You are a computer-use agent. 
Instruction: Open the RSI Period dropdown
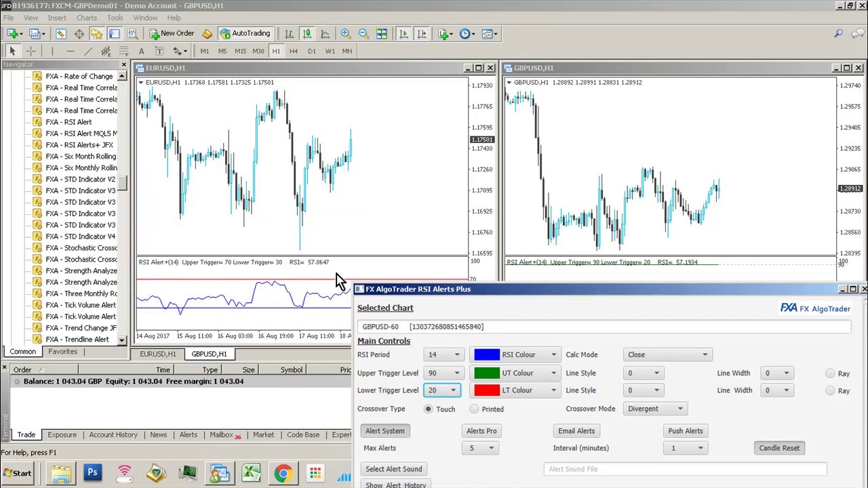click(x=443, y=354)
